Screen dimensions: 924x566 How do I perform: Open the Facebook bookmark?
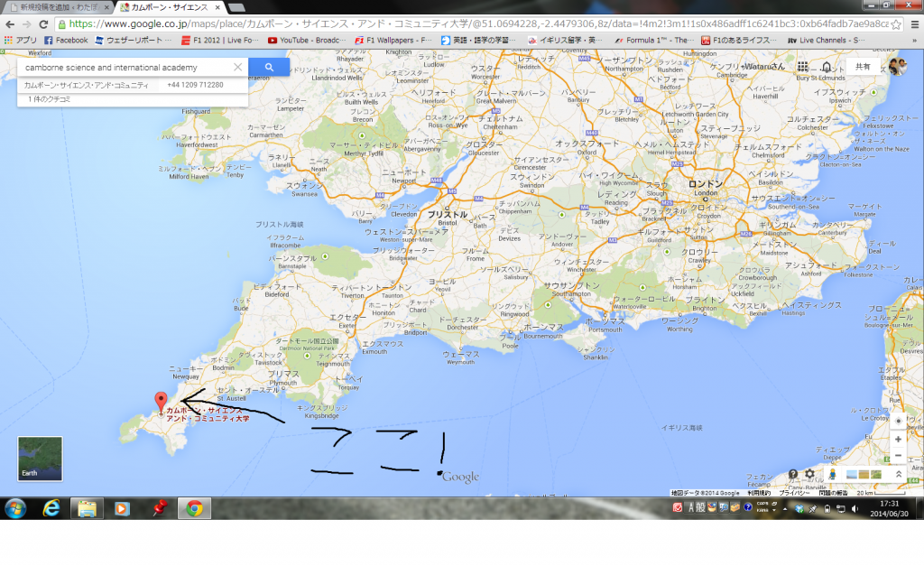coord(66,41)
